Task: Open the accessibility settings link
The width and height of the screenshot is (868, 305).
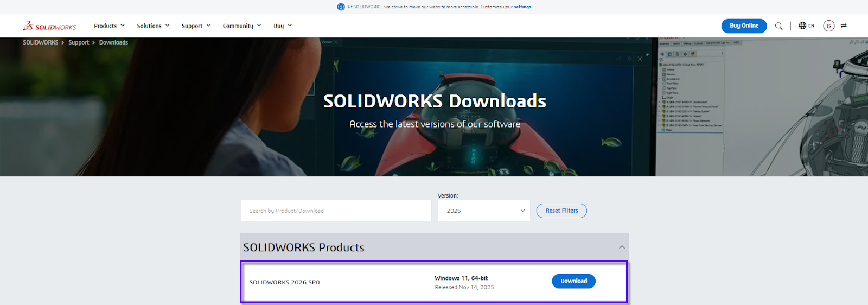Action: pyautogui.click(x=522, y=7)
